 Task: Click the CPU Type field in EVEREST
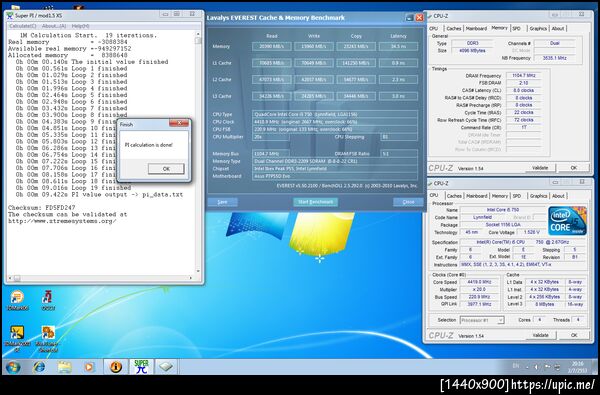click(335, 114)
